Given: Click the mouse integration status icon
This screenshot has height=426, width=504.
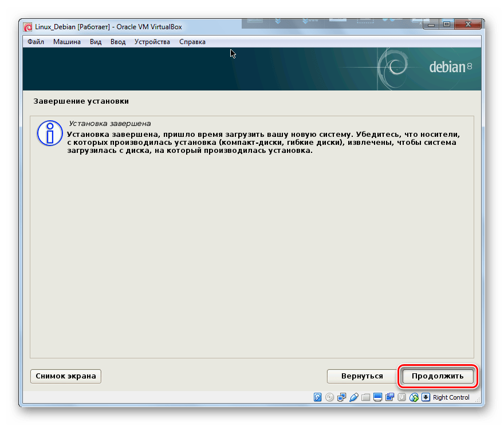Looking at the screenshot, I should (414, 397).
